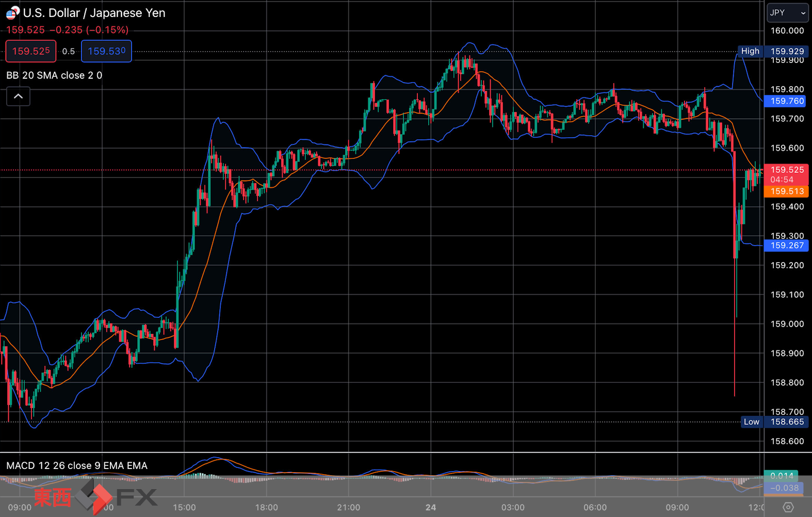
Task: Click the U.S. Dollar / Japanese Yen title
Action: (x=94, y=13)
